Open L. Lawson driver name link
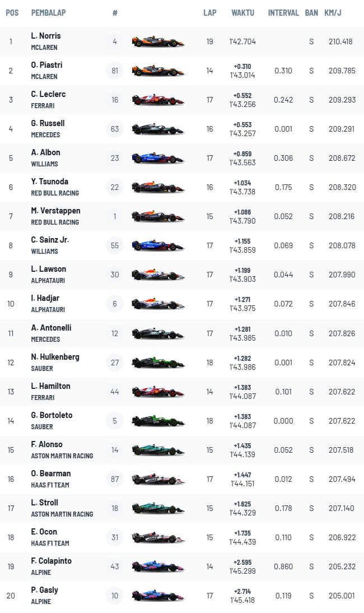The width and height of the screenshot is (364, 613). pyautogui.click(x=49, y=269)
